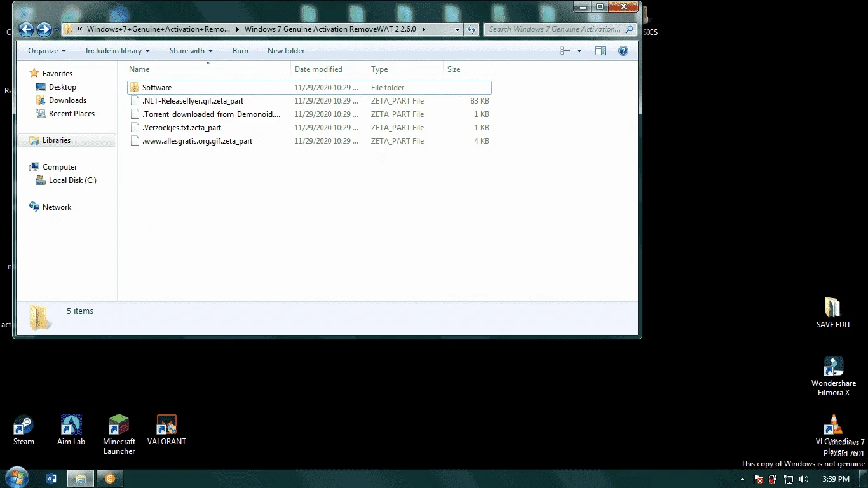Select .www.allesgratis.org.gif.zeta_part file
The width and height of the screenshot is (868, 488).
tap(309, 141)
